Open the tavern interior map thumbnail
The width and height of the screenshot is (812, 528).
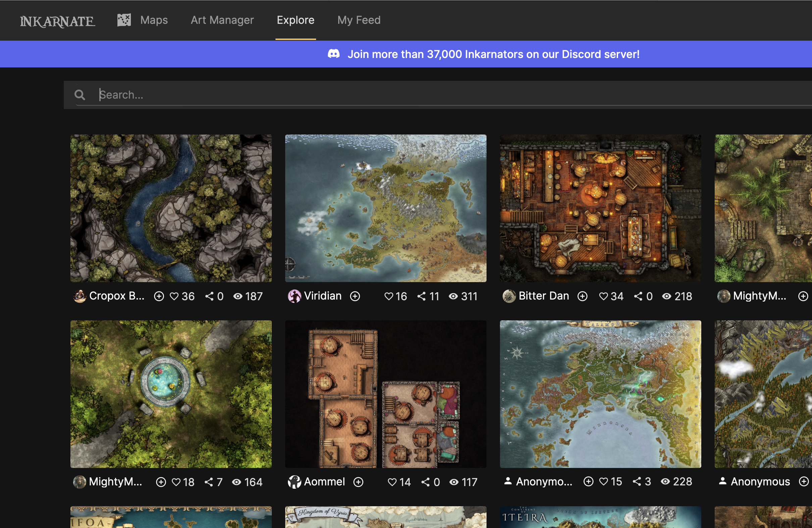click(x=600, y=208)
